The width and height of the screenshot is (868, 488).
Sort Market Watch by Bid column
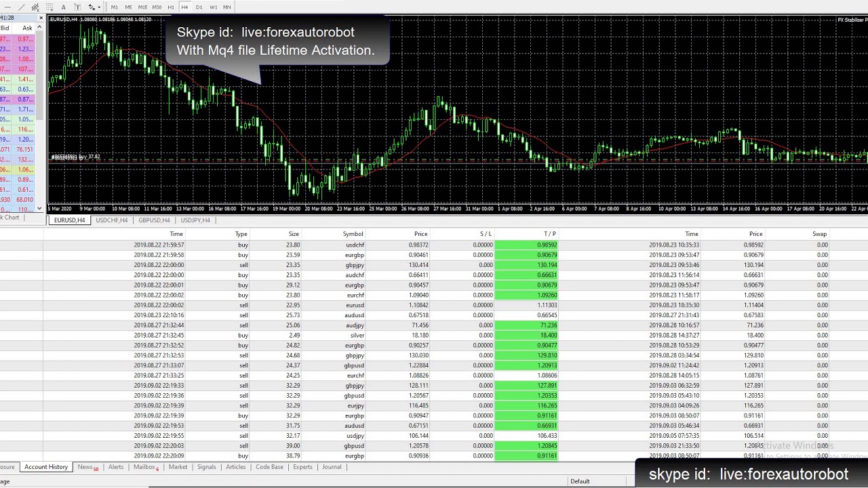coord(5,28)
